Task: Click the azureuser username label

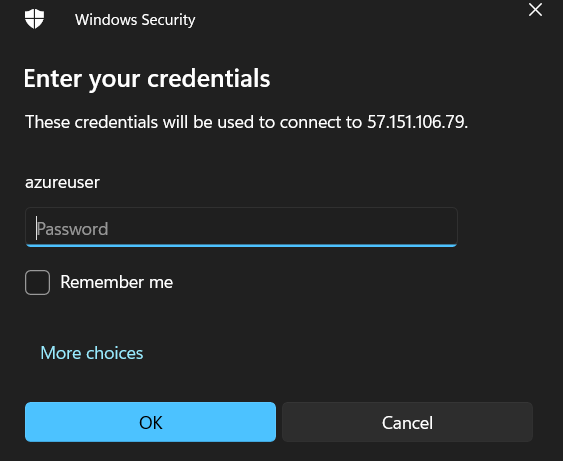Action: (62, 182)
